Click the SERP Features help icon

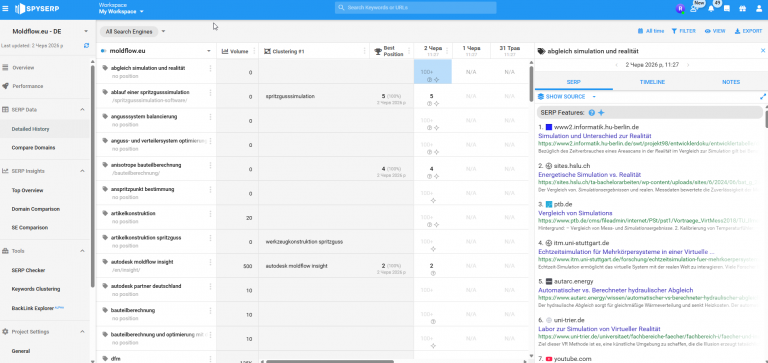(591, 113)
